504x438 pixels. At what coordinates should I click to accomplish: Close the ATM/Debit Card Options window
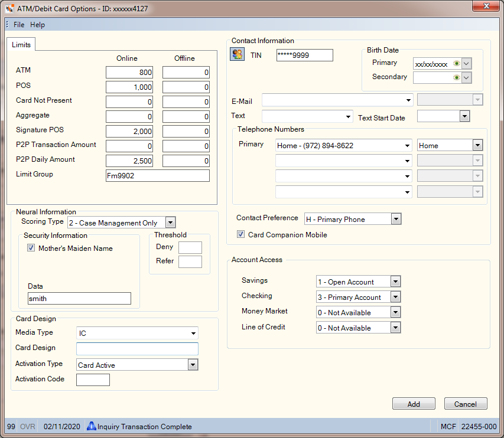point(486,6)
